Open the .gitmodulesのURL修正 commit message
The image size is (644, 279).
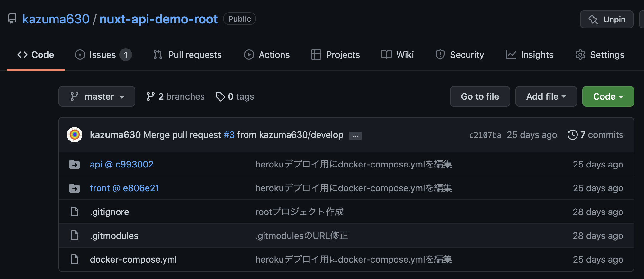(x=302, y=236)
